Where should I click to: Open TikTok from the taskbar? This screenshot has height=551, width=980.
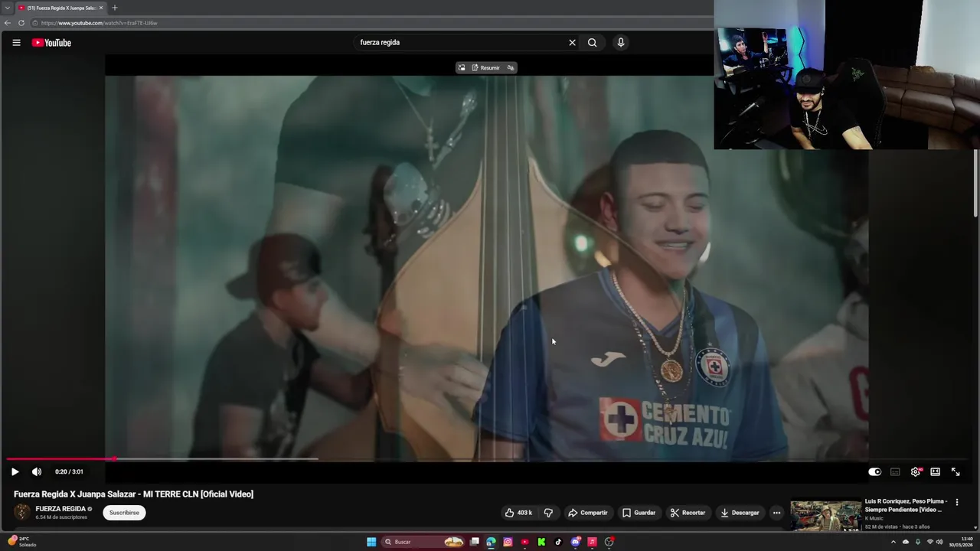[558, 542]
